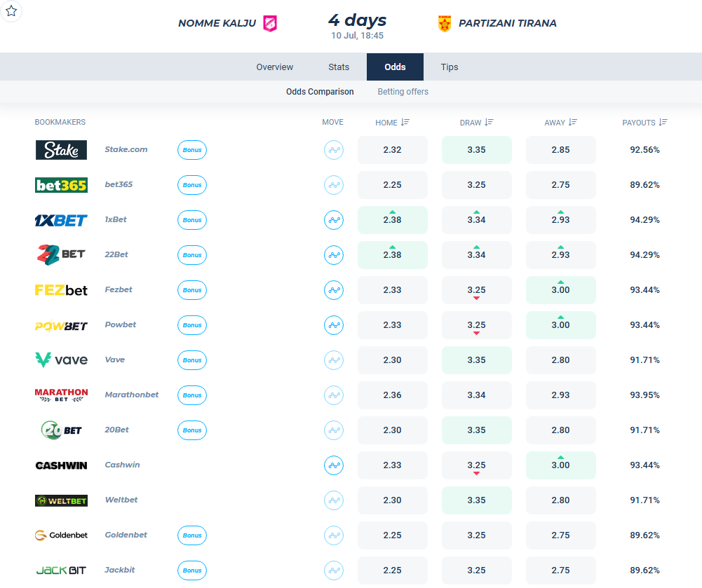Switch to Betting offers sub-tab
Viewport: 702px width, 588px height.
[x=403, y=92]
